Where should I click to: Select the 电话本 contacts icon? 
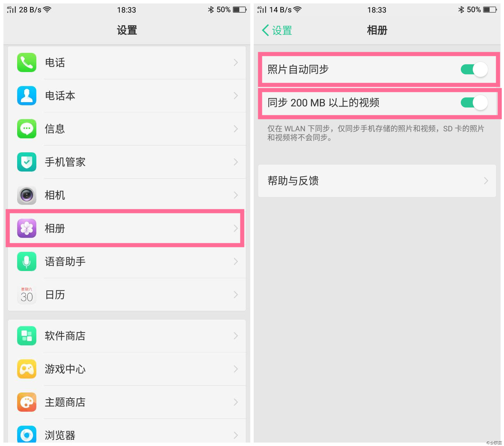point(26,96)
